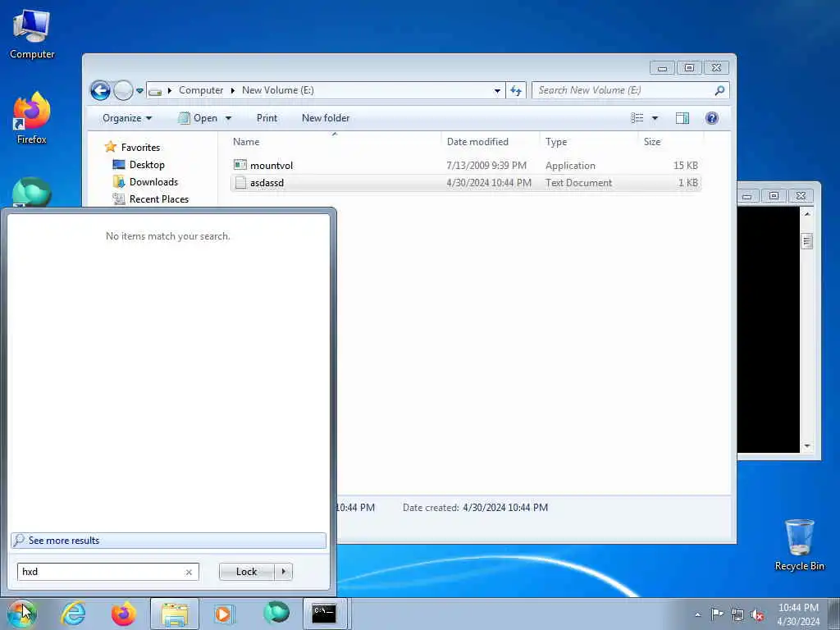This screenshot has height=630, width=840.
Task: Select Favorites in the navigation pane
Action: 140,147
